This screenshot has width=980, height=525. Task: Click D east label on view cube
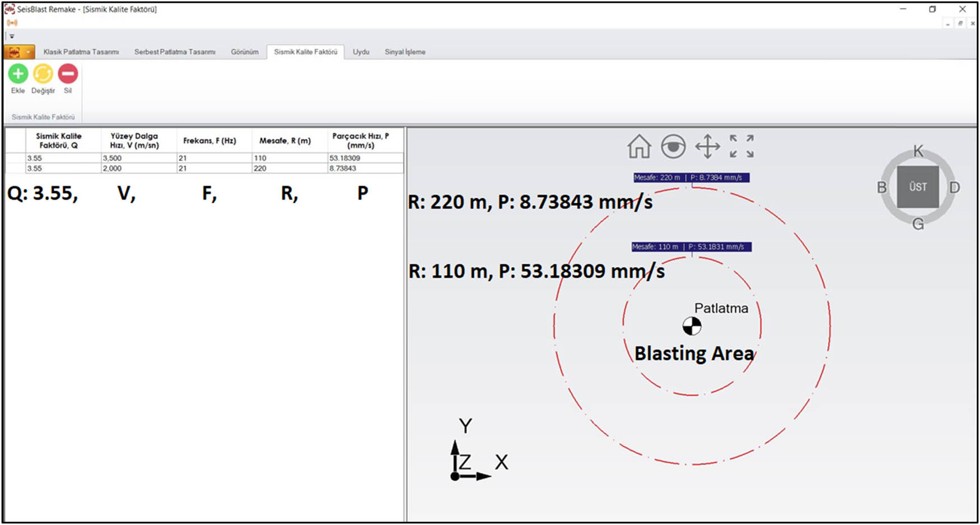(x=955, y=188)
